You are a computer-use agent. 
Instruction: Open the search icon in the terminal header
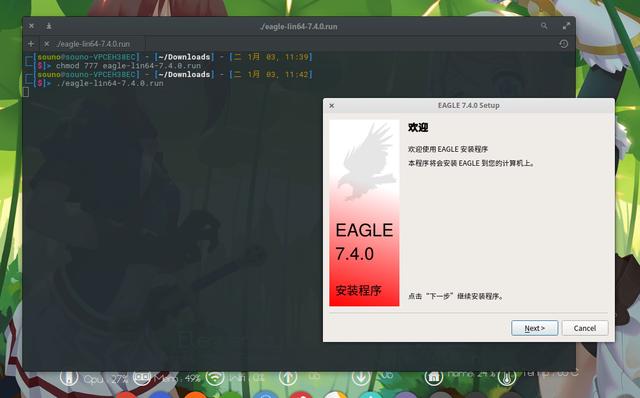[544, 26]
